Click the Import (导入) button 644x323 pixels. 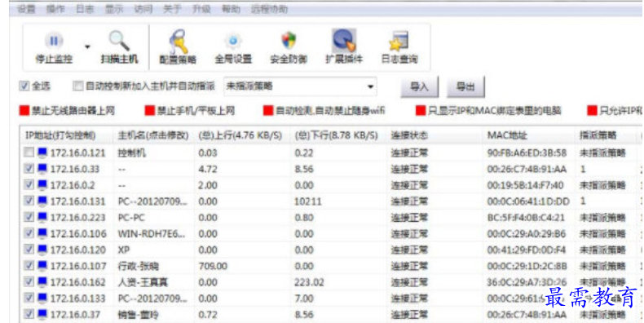[419, 86]
